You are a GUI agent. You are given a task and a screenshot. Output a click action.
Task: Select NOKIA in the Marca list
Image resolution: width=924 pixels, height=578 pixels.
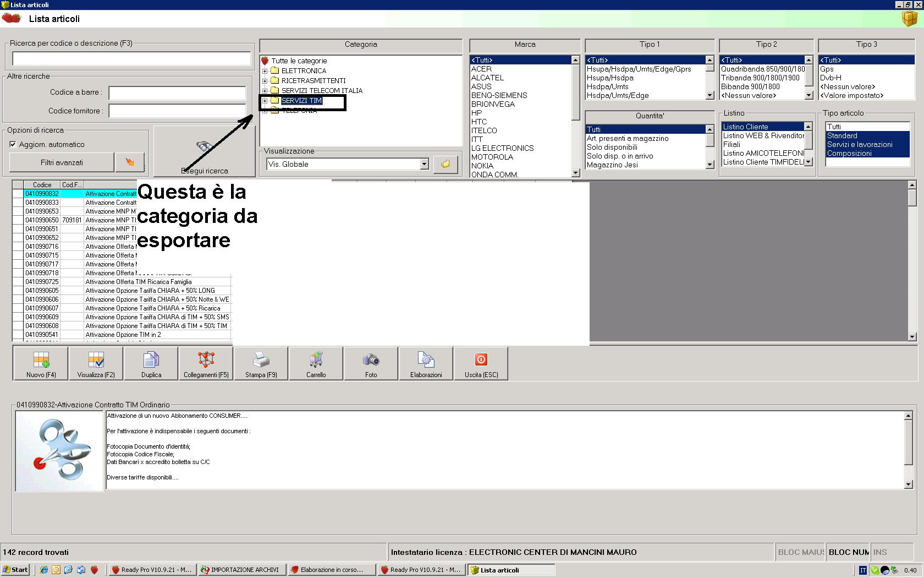[x=482, y=166]
